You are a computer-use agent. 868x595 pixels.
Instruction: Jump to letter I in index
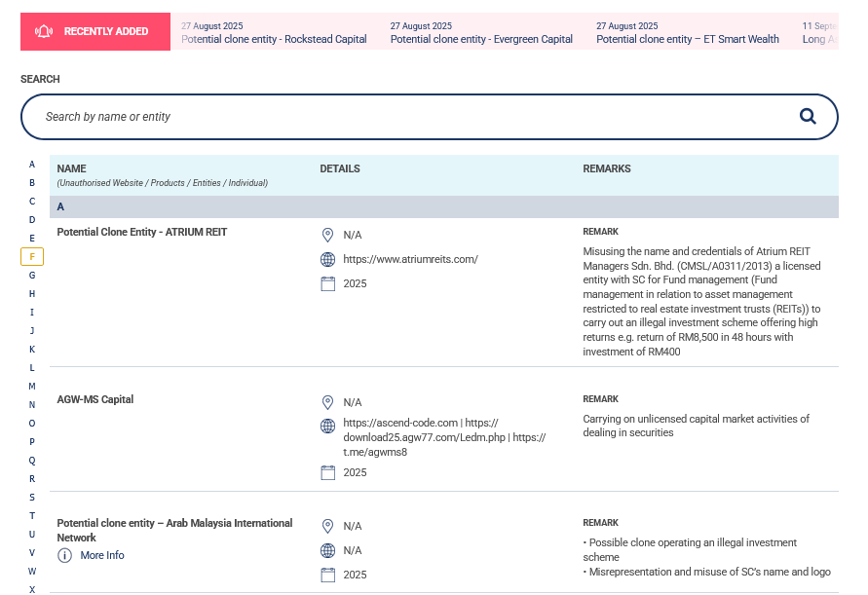tap(32, 313)
